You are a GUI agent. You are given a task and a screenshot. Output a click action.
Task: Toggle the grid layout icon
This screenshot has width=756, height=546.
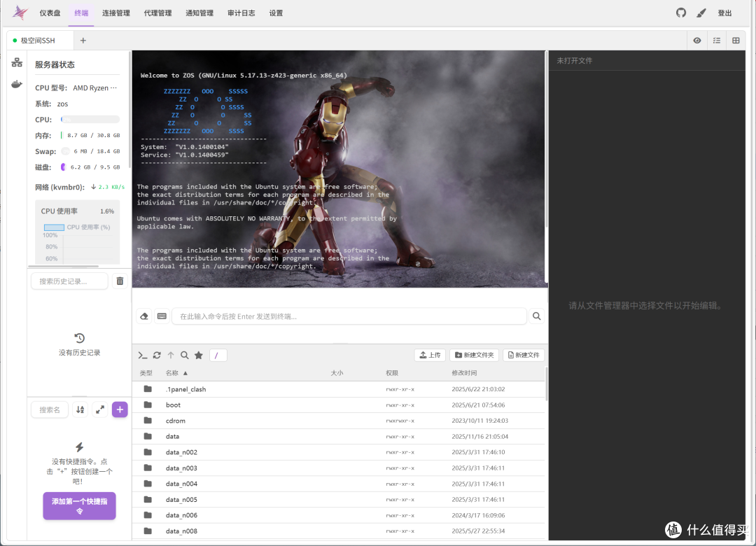tap(736, 41)
